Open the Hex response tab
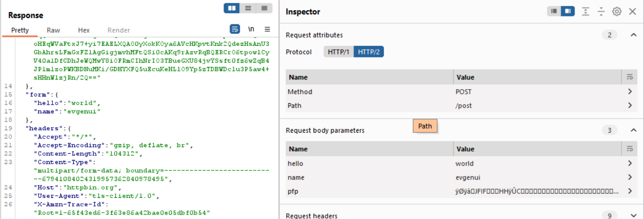644x219 pixels. [x=84, y=30]
